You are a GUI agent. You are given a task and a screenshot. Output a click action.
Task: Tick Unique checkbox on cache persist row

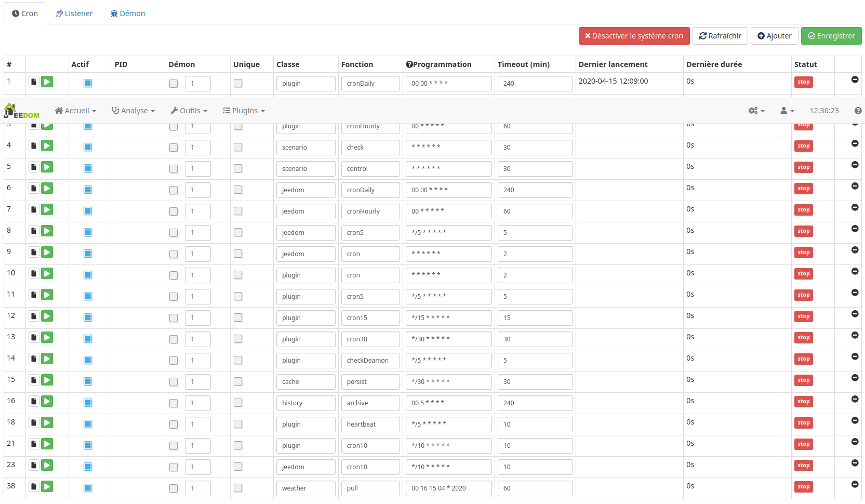click(238, 381)
